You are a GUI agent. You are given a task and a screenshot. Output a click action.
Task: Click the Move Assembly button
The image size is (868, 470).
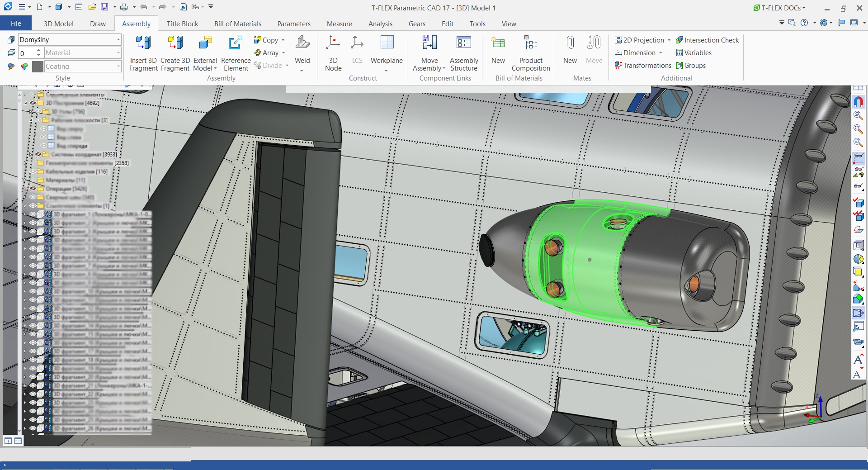(x=429, y=53)
